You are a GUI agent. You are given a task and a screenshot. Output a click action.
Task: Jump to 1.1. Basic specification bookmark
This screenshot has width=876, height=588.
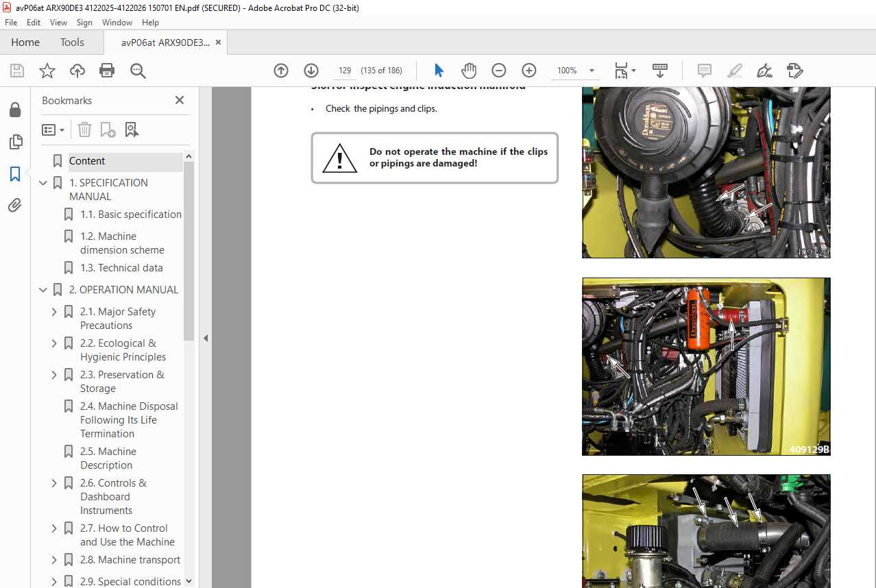pyautogui.click(x=131, y=215)
